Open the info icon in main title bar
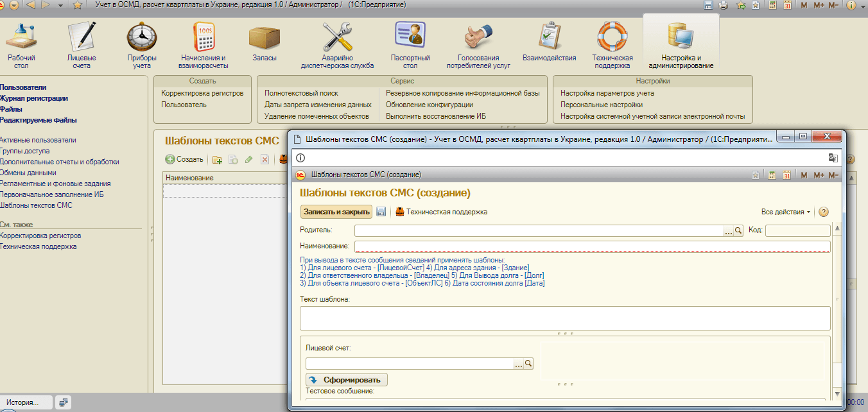Image resolution: width=868 pixels, height=412 pixels. 851,5
